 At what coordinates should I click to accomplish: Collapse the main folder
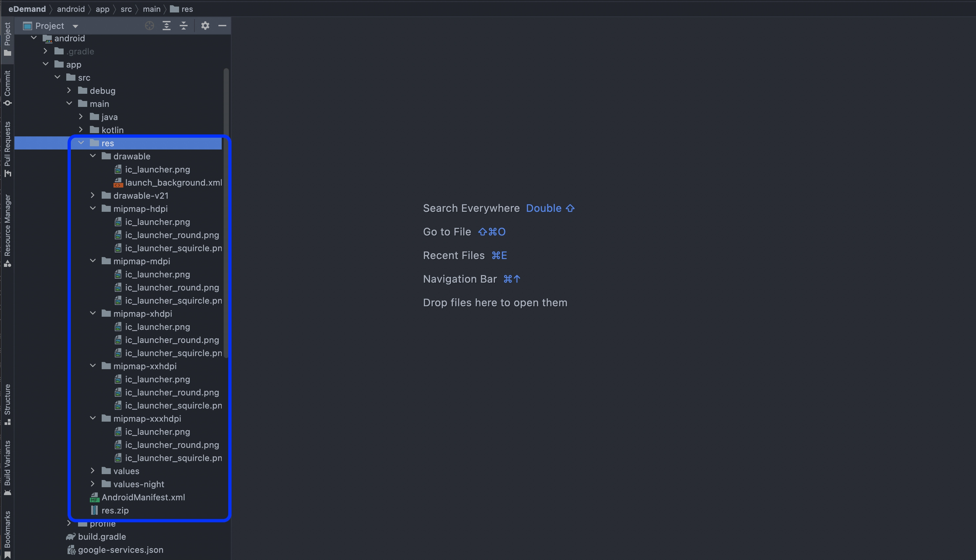69,104
